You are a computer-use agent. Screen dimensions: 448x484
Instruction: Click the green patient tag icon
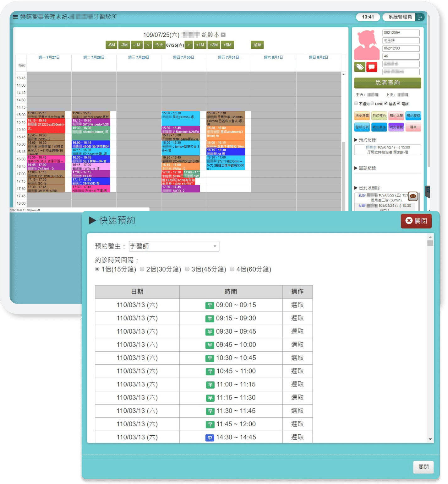click(x=360, y=67)
